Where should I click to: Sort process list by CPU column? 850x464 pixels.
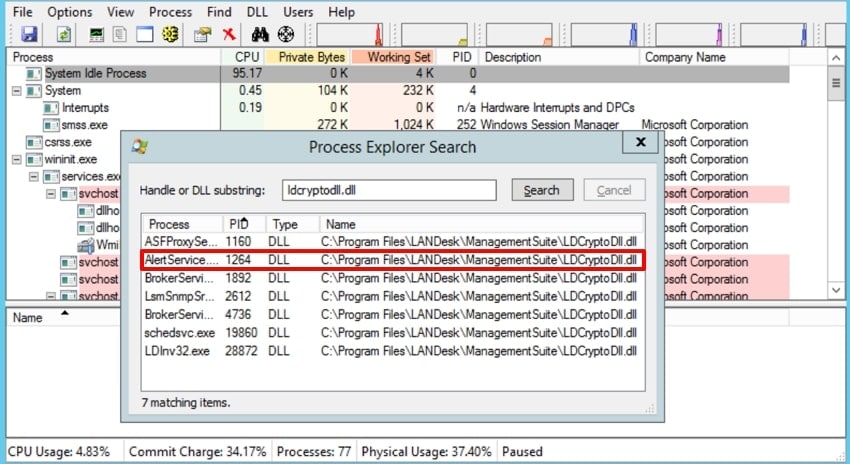242,57
